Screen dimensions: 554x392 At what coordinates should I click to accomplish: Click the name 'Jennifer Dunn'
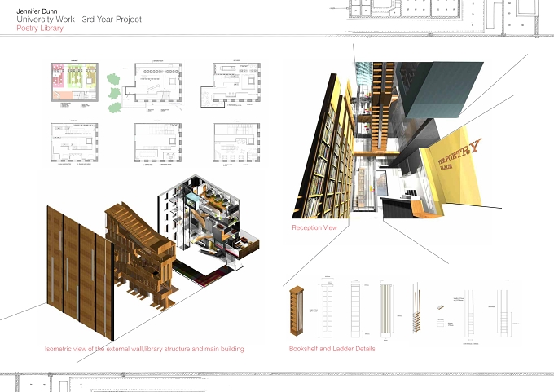click(37, 11)
